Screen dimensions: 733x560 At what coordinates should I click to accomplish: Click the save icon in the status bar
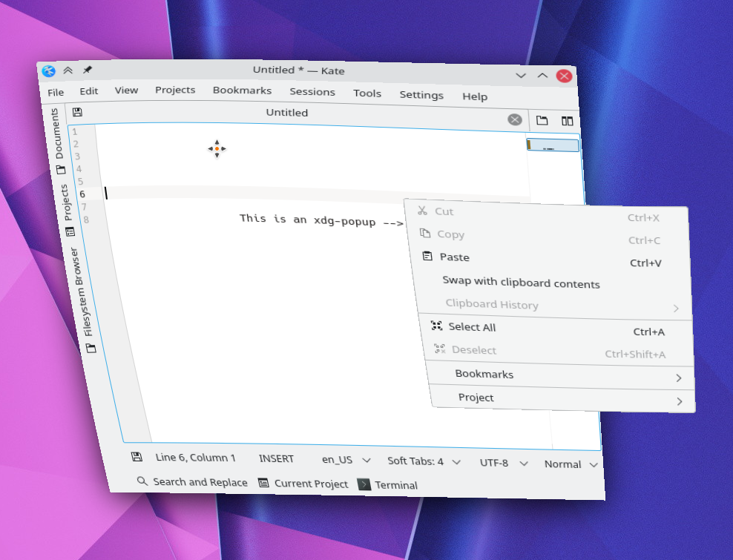(x=137, y=458)
